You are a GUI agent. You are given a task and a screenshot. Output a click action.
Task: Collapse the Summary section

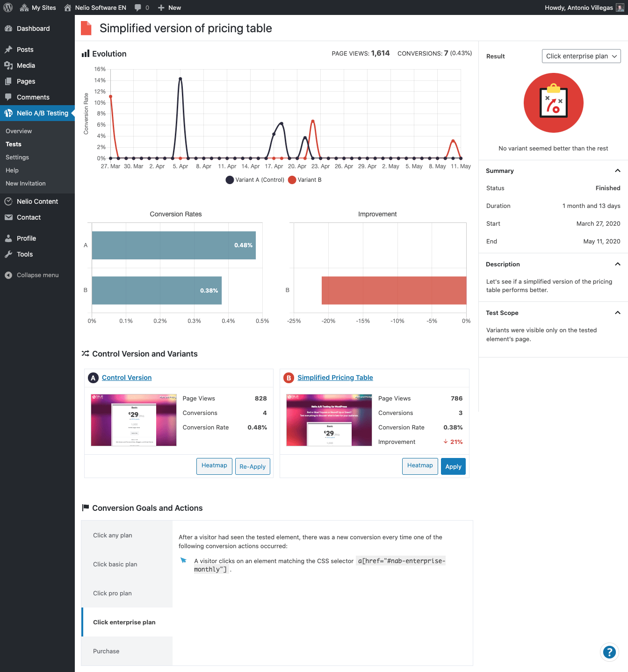tap(618, 171)
